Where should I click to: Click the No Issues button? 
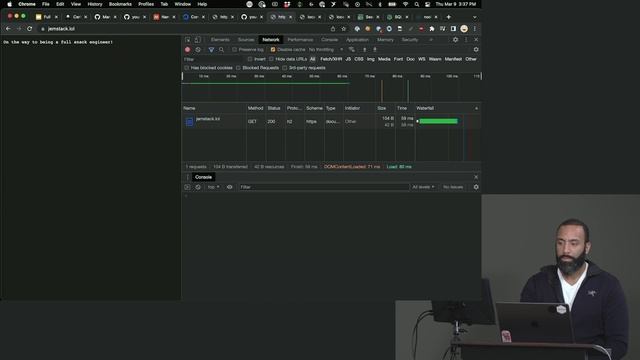[453, 187]
